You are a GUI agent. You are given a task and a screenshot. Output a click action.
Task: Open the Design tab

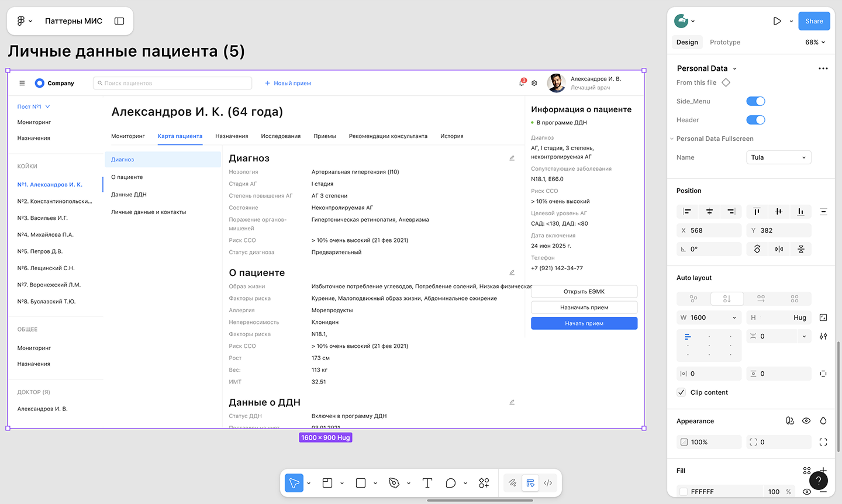[x=687, y=42]
